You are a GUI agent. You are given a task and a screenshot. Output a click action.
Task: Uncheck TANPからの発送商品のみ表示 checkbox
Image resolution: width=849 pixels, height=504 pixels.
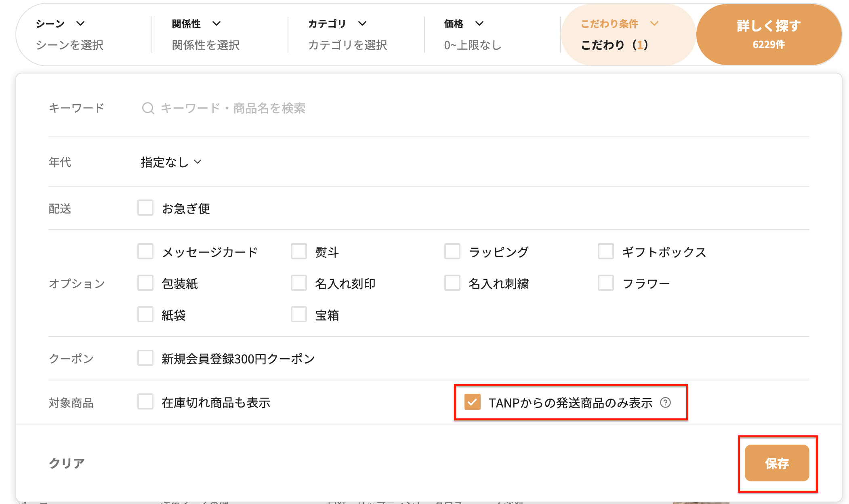(x=472, y=402)
